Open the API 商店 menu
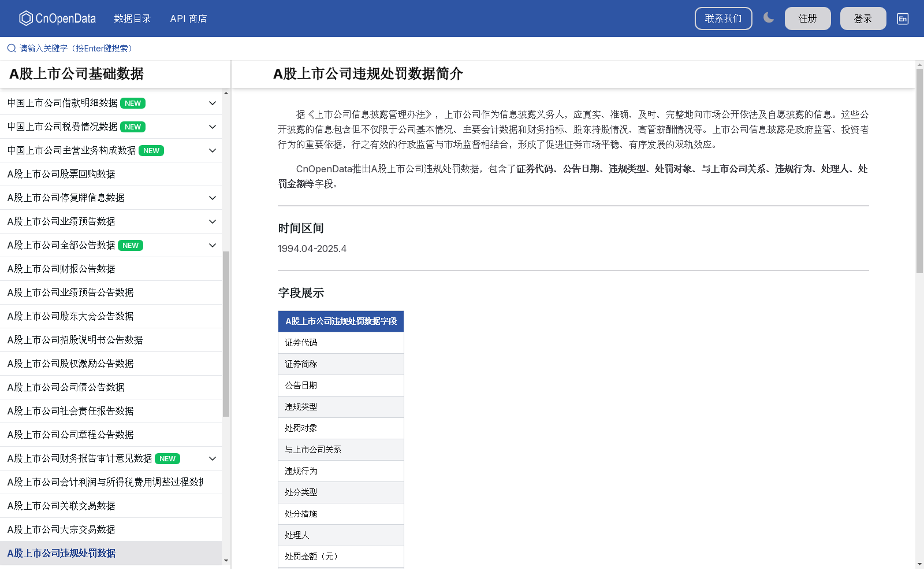The height and width of the screenshot is (578, 924). (188, 18)
